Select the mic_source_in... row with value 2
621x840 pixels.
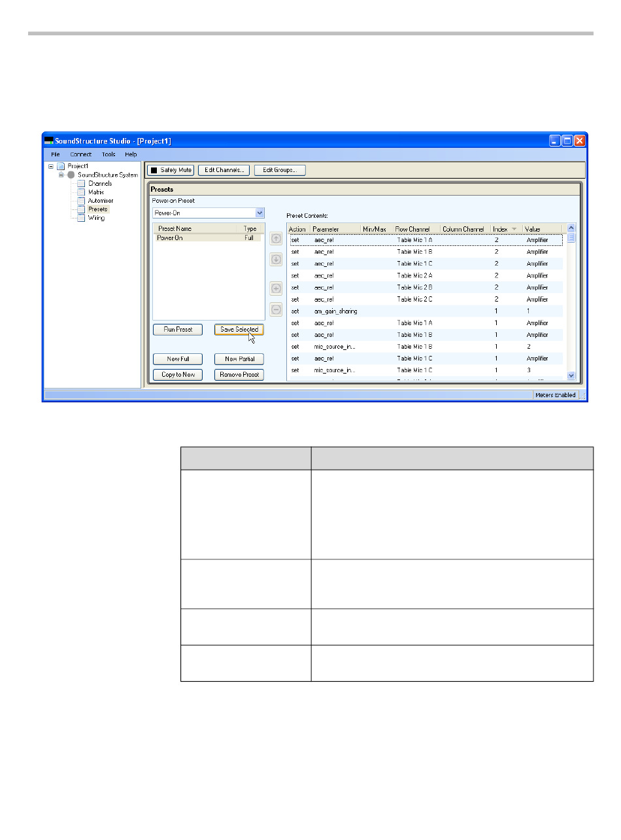point(425,347)
